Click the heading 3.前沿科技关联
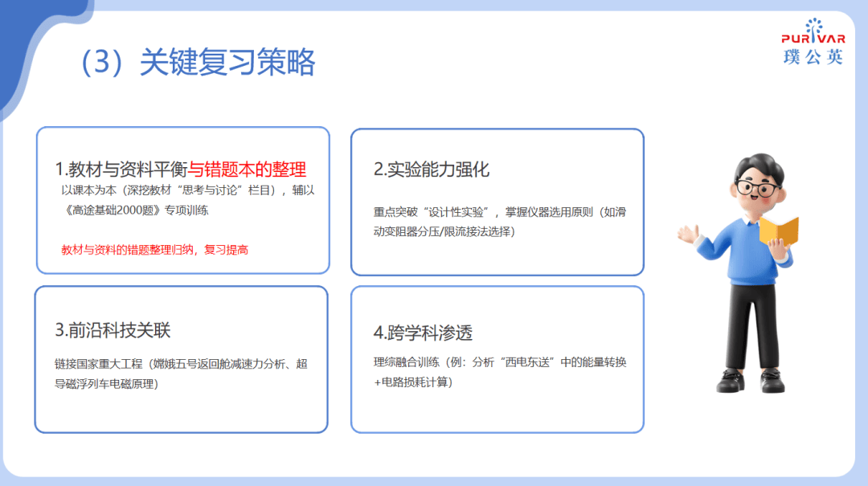This screenshot has width=868, height=486. 113,330
